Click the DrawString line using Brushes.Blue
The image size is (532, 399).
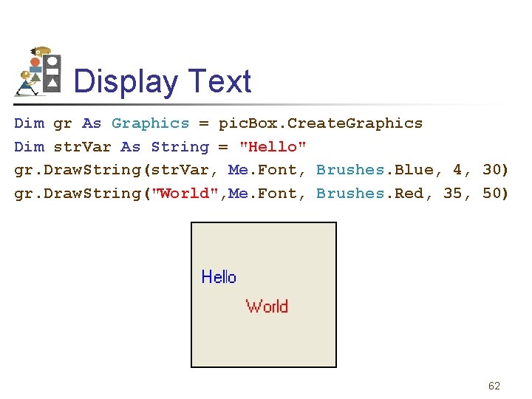[261, 171]
